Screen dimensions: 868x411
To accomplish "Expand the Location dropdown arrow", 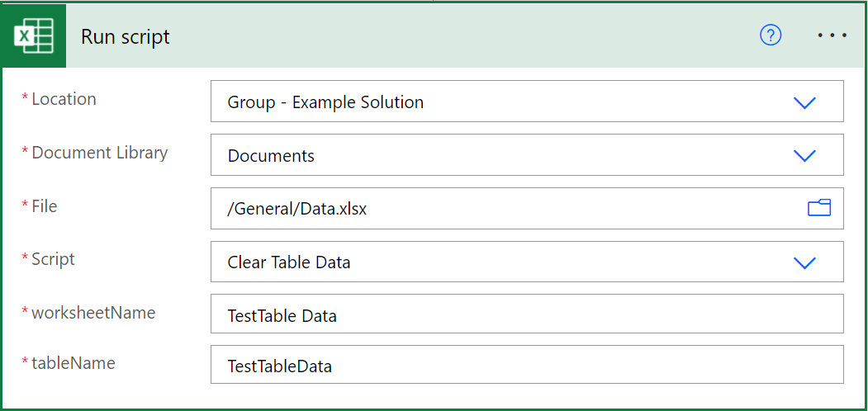I will click(804, 102).
